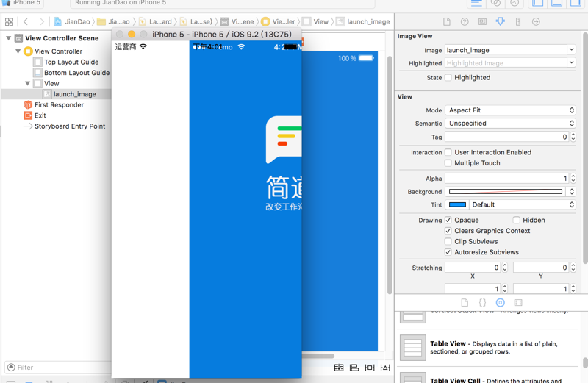This screenshot has width=588, height=383.
Task: Collapse the View row disclosure triangle
Action: pos(27,83)
